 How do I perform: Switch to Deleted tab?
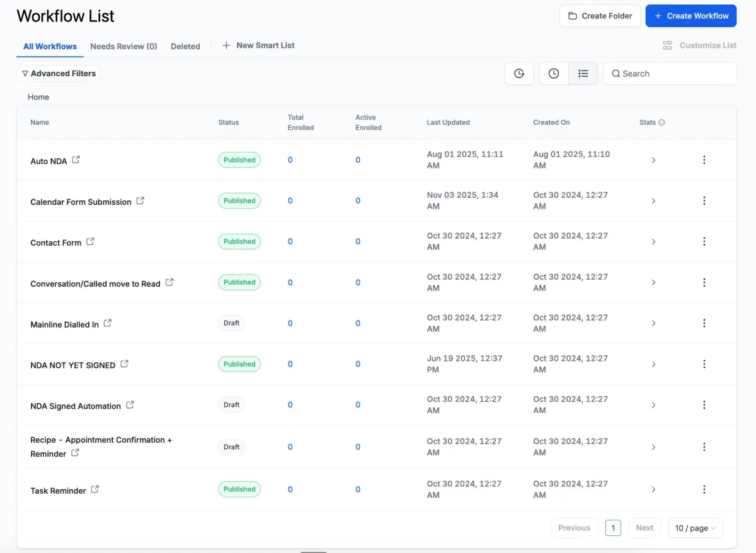coord(185,46)
